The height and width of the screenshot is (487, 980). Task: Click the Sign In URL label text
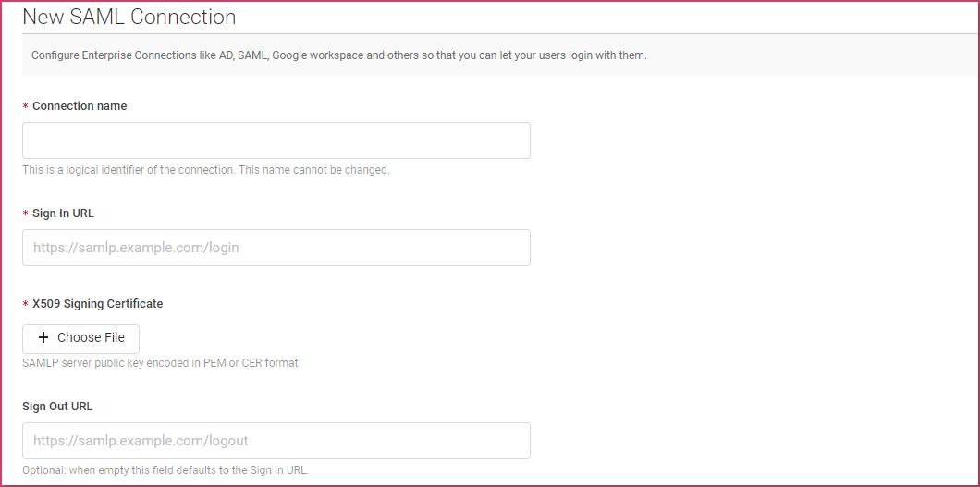pos(63,213)
